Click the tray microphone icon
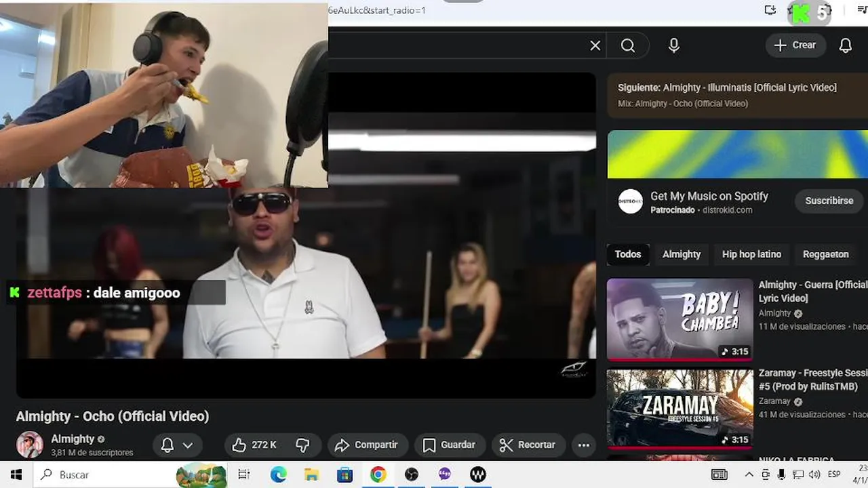The image size is (868, 488). [781, 475]
